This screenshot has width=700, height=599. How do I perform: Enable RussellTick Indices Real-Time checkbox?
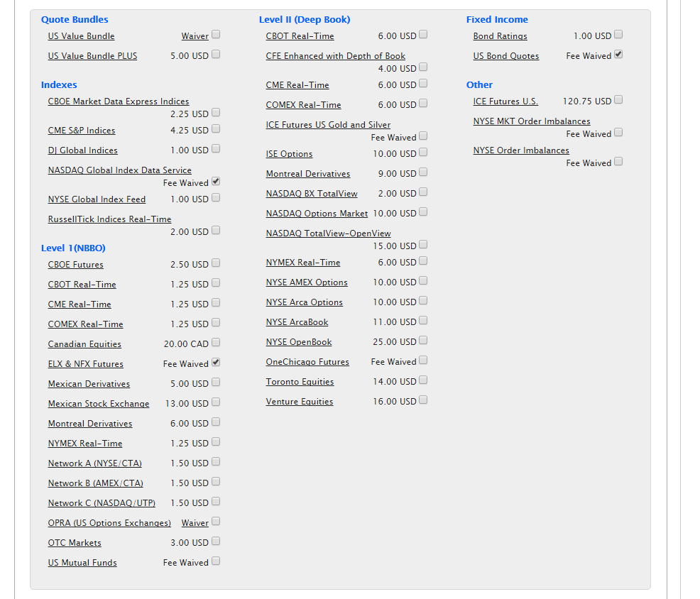coord(216,231)
